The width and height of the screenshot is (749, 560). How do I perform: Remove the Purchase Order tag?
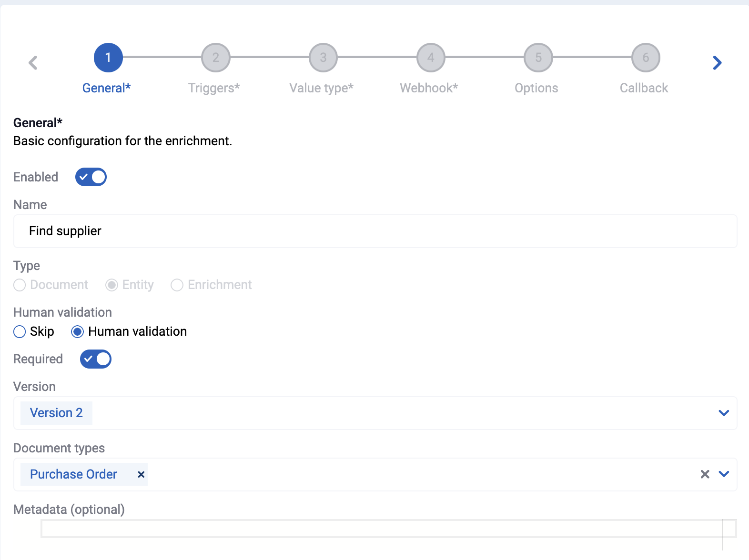click(141, 474)
